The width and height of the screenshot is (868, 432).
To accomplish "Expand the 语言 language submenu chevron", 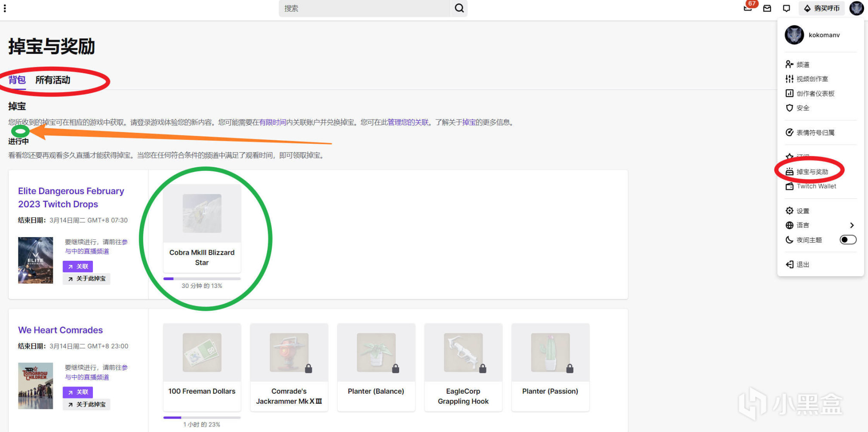I will 852,225.
